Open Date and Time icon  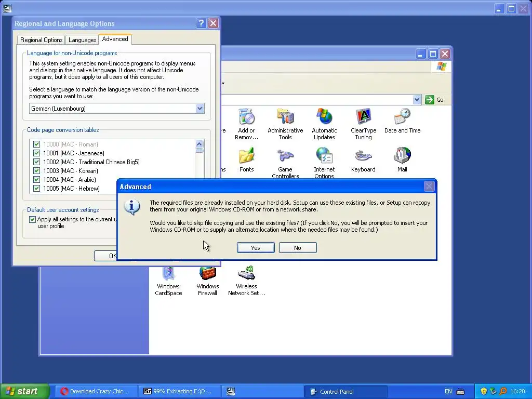403,121
